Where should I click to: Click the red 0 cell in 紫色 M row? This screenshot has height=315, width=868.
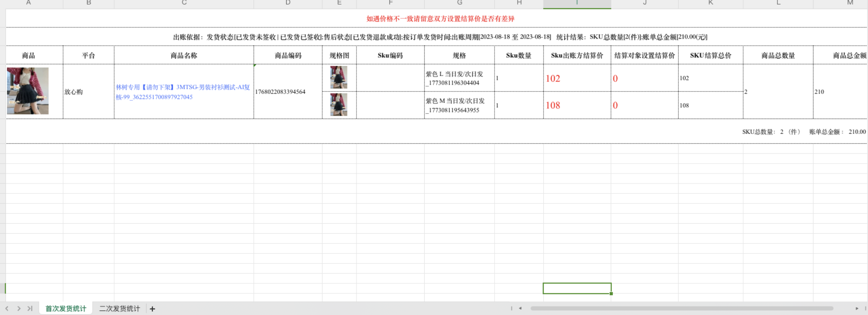click(x=645, y=105)
